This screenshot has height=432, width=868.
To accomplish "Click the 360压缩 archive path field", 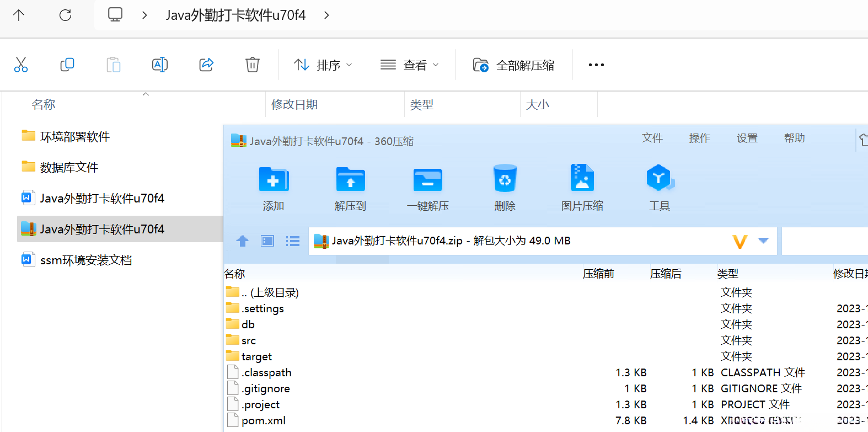I will tap(543, 241).
